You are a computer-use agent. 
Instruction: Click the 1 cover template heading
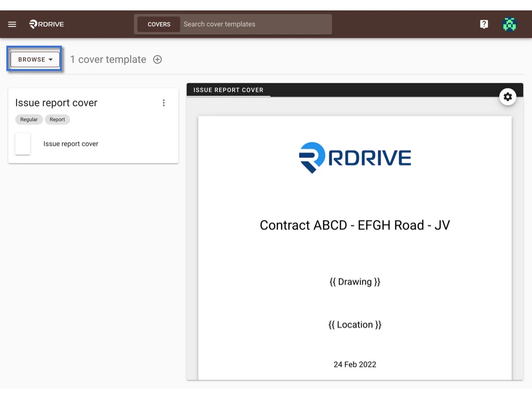click(x=108, y=59)
